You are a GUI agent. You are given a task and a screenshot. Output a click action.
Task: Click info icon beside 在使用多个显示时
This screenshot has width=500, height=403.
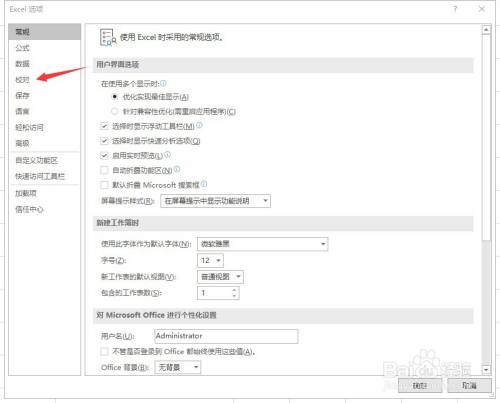[x=163, y=83]
